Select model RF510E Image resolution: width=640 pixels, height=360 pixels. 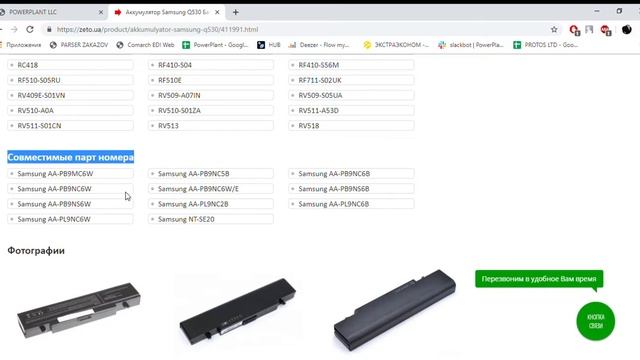pyautogui.click(x=211, y=80)
